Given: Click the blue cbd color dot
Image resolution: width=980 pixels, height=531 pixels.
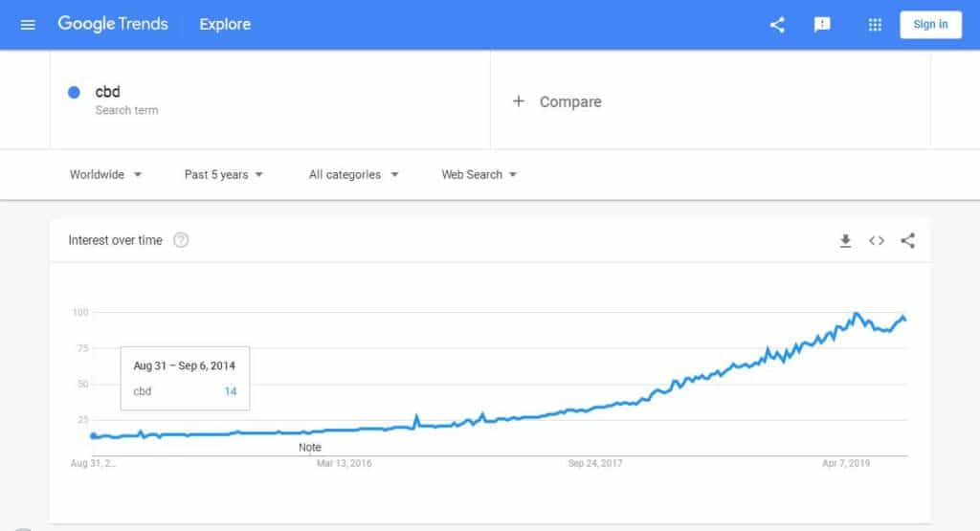Looking at the screenshot, I should 74,93.
